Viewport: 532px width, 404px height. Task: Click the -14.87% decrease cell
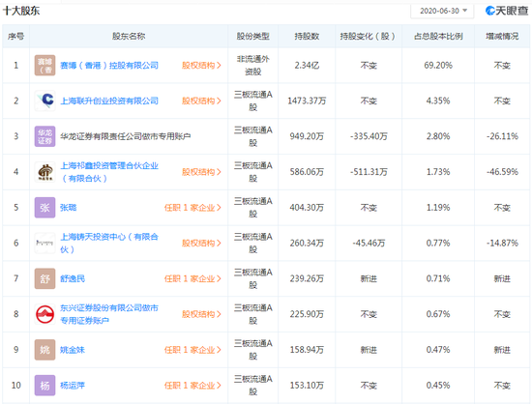(502, 243)
